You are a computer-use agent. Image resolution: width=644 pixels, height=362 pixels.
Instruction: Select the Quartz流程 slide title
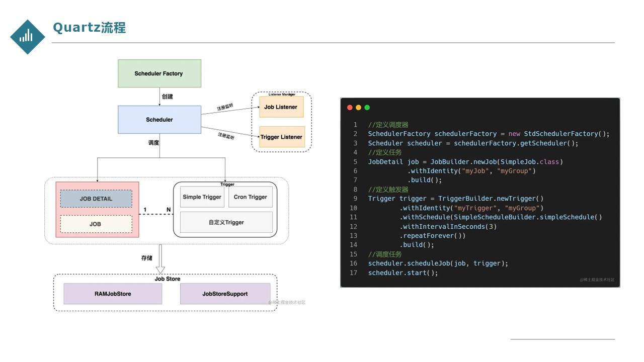coord(89,28)
